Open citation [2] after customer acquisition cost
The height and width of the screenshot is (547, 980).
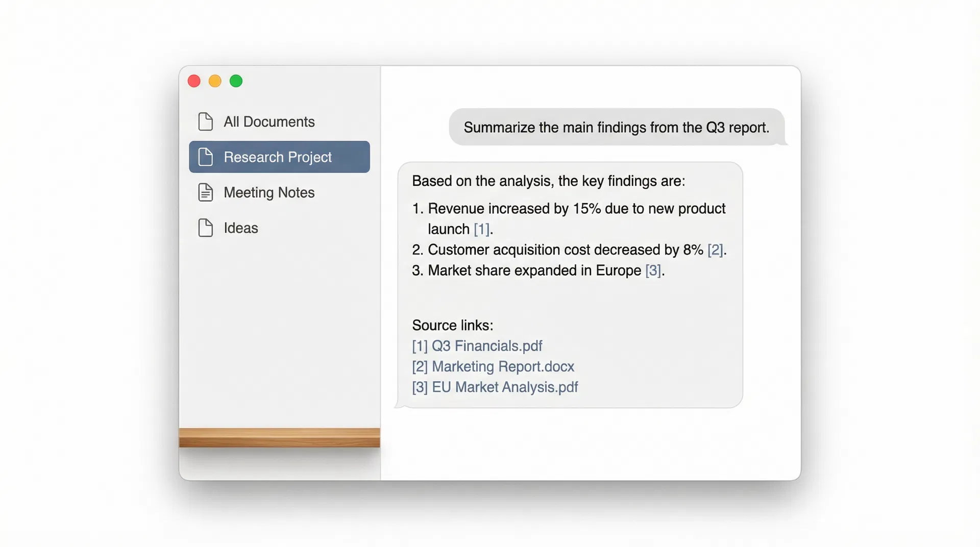click(715, 250)
